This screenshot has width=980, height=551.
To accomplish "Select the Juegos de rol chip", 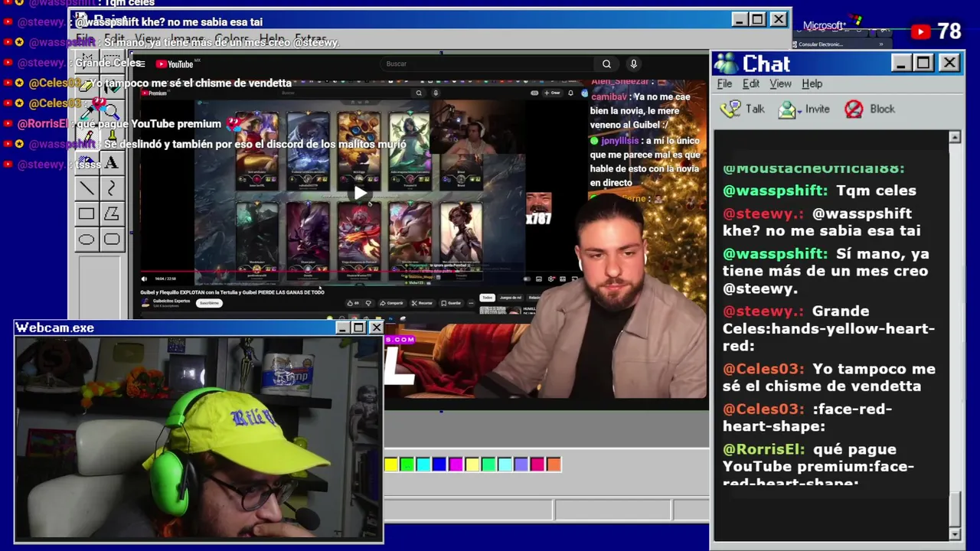I will point(511,298).
